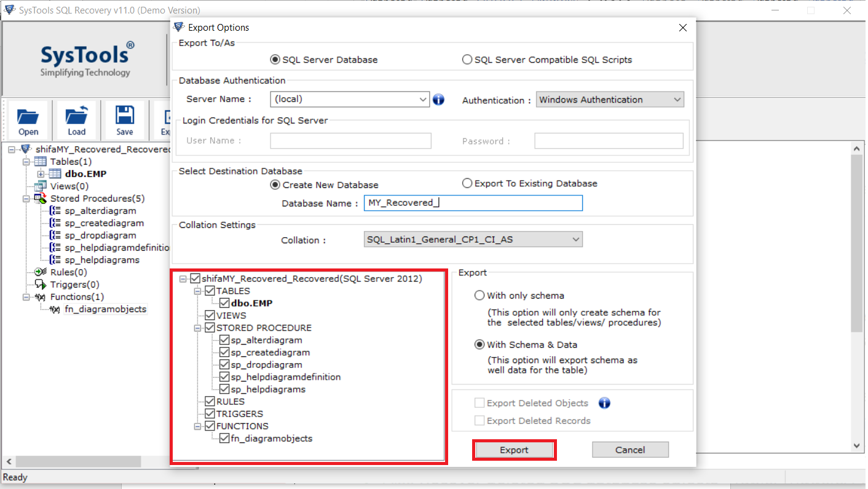Uncheck sp_helpdiagramdefinition checkbox in export tree

click(x=225, y=377)
